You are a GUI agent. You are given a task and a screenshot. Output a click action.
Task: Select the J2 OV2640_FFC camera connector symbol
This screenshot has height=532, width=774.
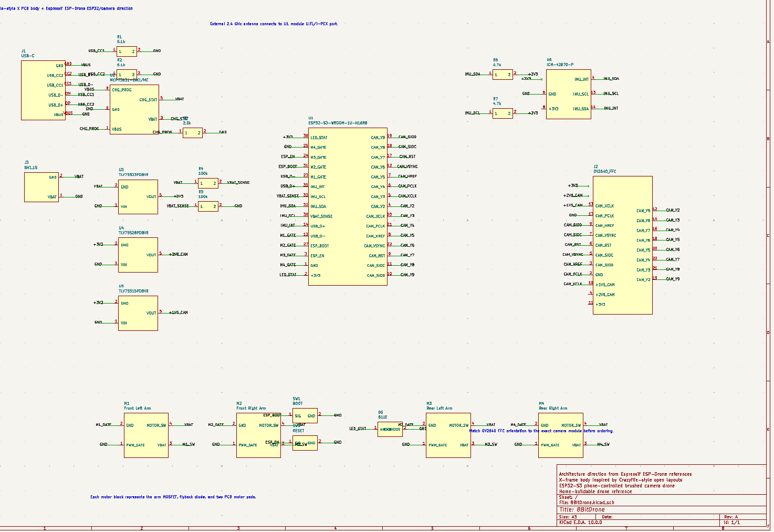click(x=622, y=244)
